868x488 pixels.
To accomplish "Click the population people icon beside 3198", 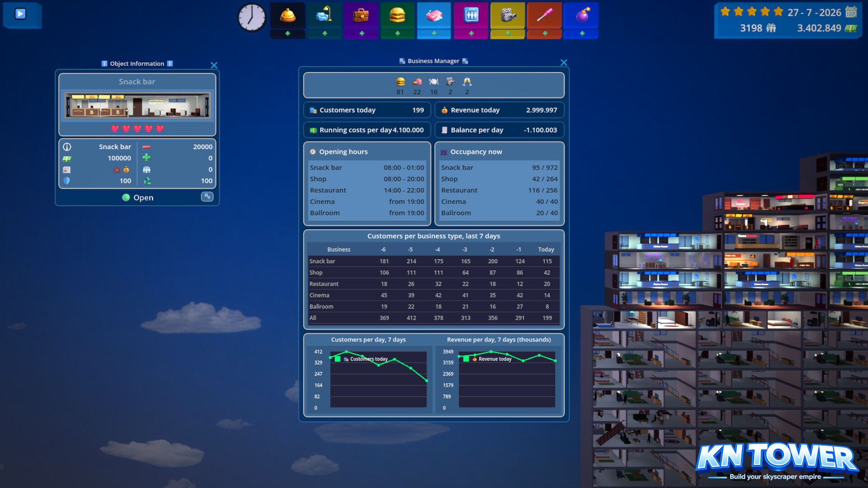I will [771, 28].
